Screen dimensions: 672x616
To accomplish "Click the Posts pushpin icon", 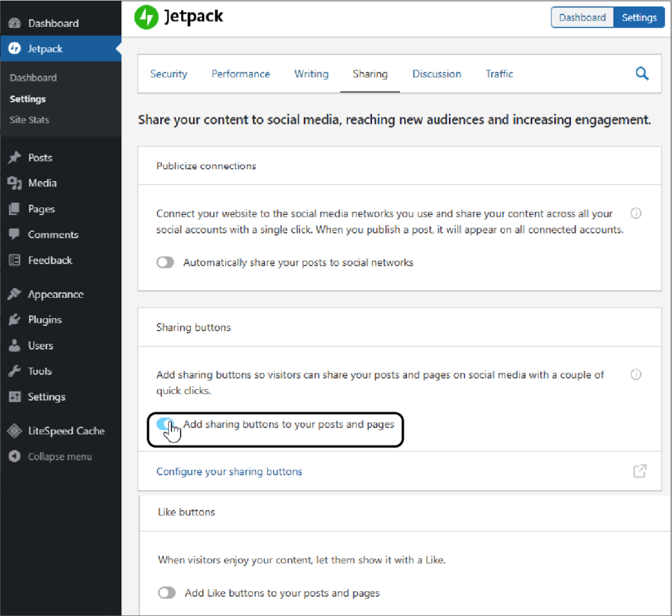I will tap(14, 157).
